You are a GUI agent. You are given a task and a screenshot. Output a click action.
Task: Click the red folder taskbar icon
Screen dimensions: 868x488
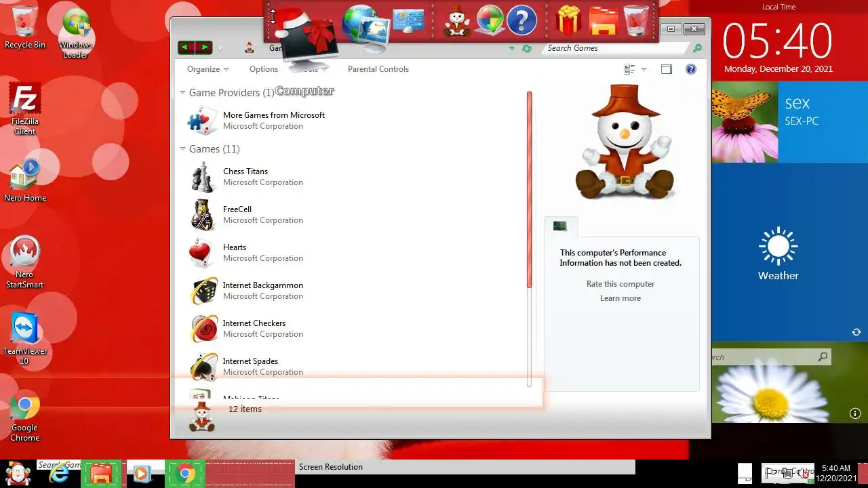click(101, 473)
